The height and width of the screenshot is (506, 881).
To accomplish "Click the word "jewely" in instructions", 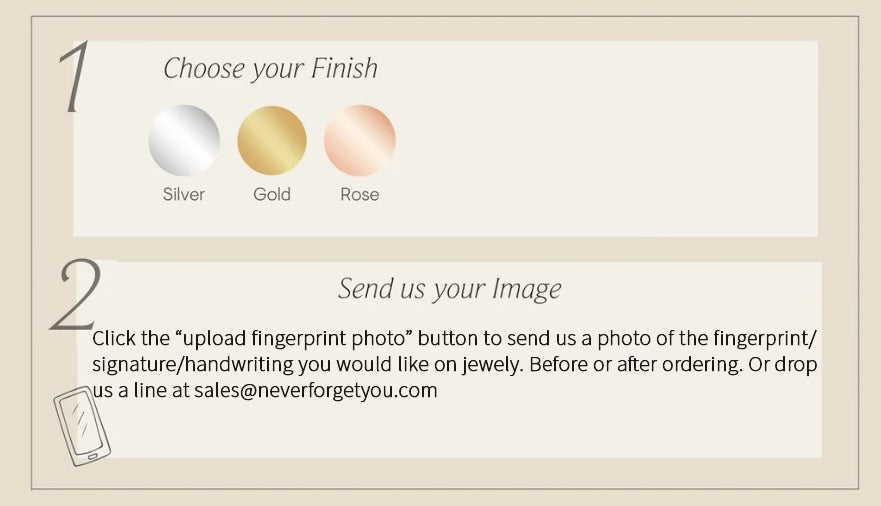I will pos(490,364).
